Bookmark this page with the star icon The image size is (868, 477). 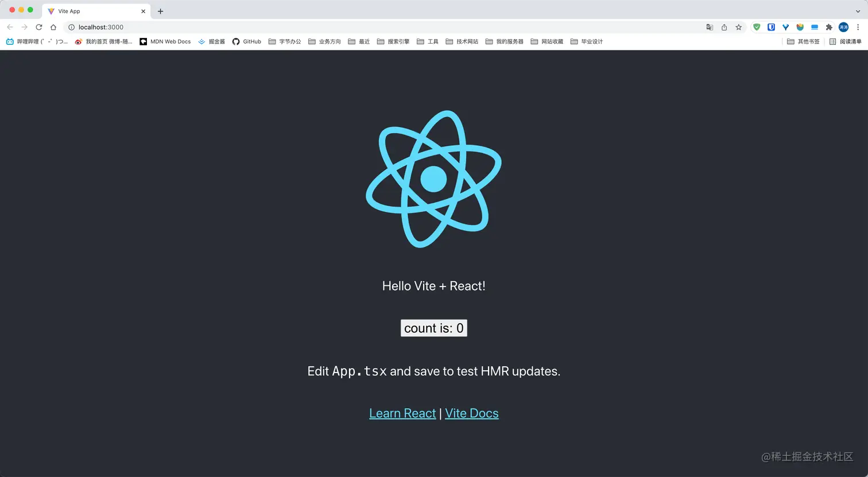[739, 27]
